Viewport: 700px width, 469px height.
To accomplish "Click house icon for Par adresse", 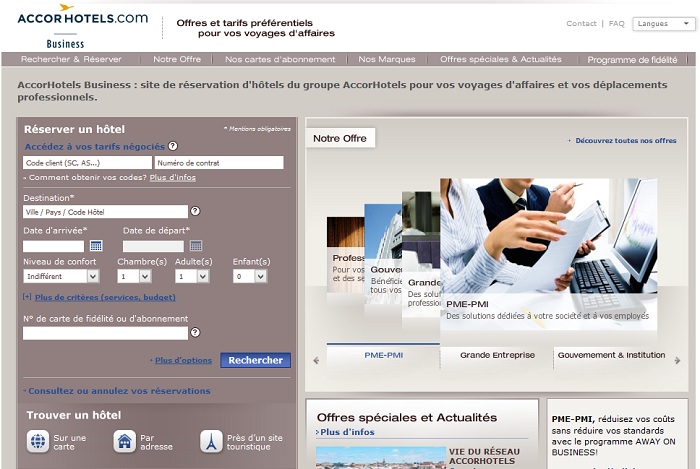I will 124,442.
